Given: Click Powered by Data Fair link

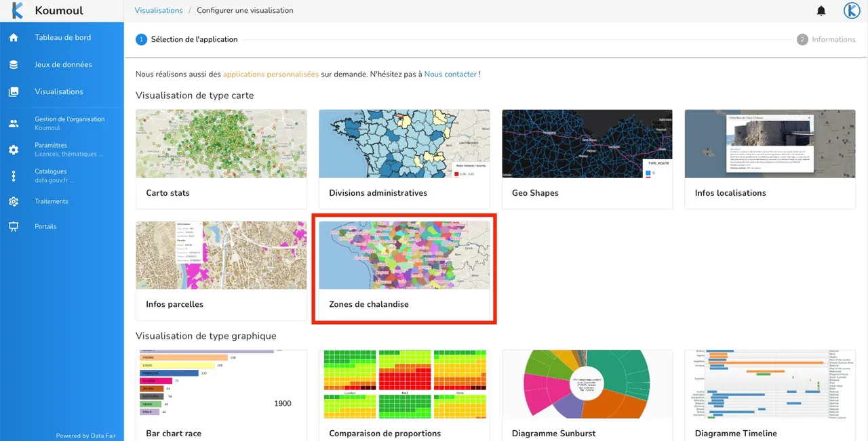Looking at the screenshot, I should 86,436.
